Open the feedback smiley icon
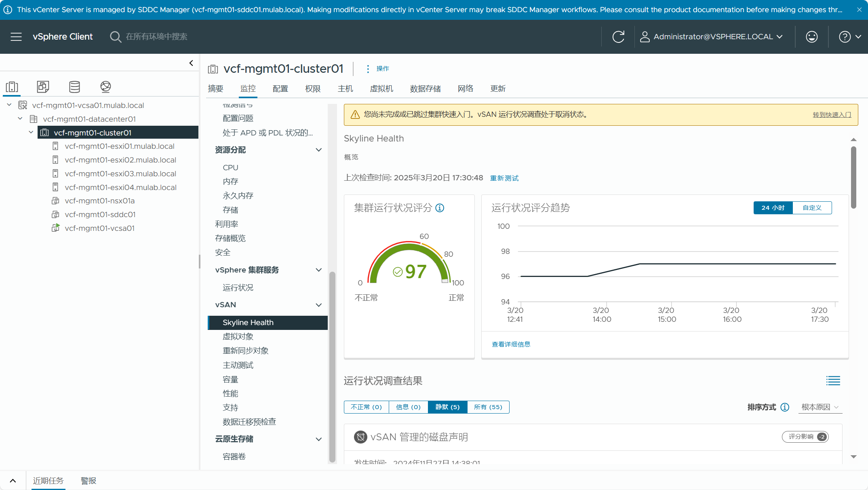 [811, 37]
